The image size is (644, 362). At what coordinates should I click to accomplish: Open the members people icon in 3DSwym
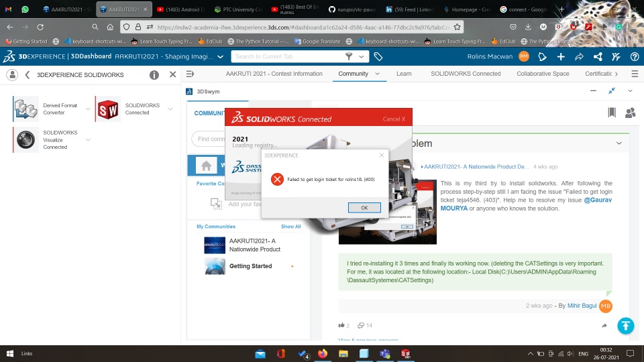tap(630, 113)
